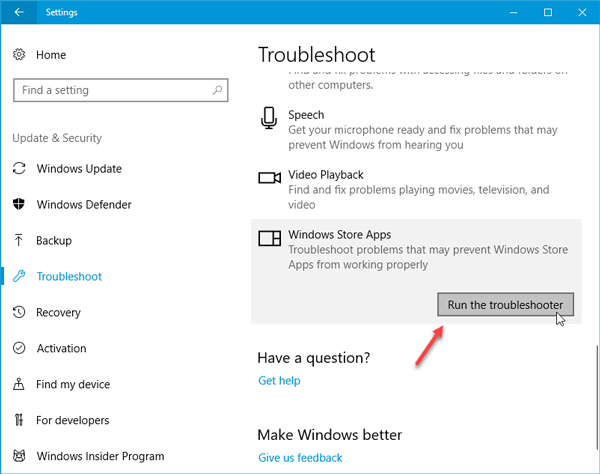Click the Video Playback camera icon
Image resolution: width=600 pixels, height=474 pixels.
[269, 178]
